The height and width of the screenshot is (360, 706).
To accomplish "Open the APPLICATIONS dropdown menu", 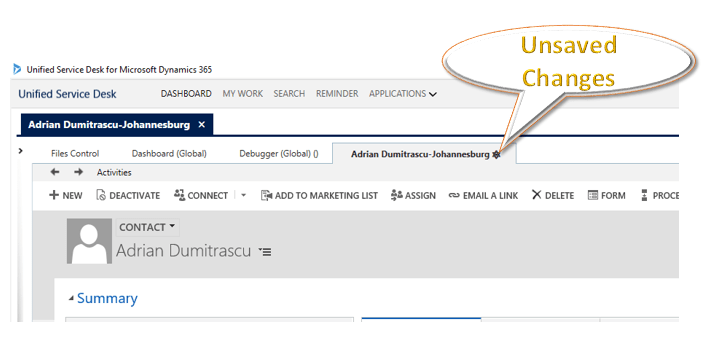I will pyautogui.click(x=403, y=94).
